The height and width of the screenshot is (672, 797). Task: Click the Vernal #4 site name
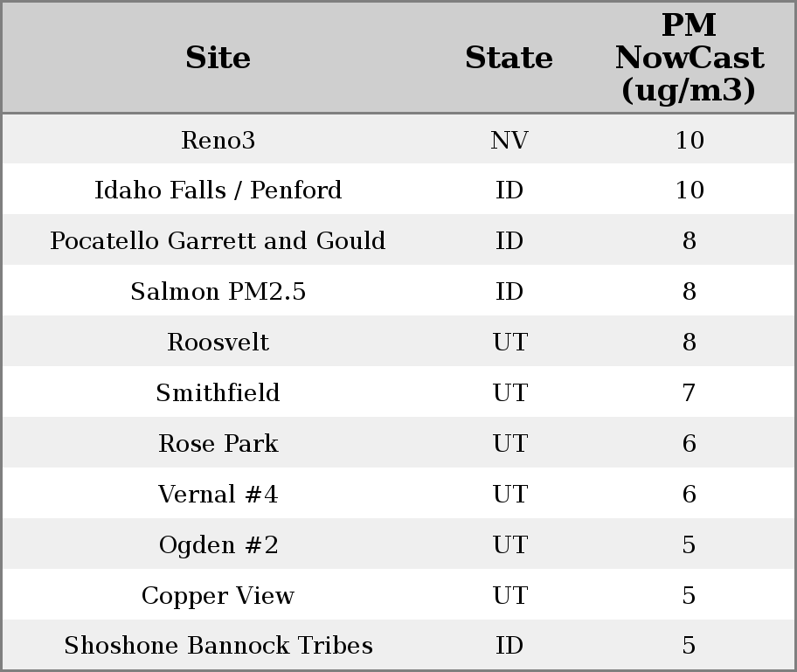tap(218, 495)
